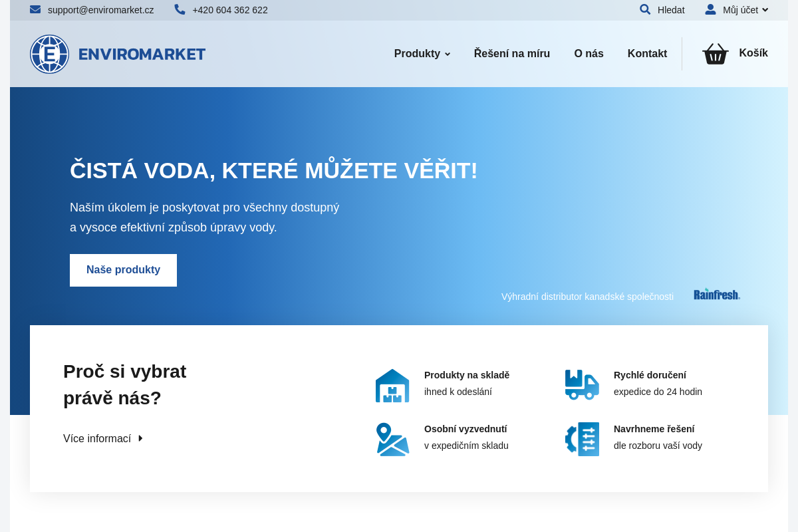Open the shopping basket Košík icon

715,53
